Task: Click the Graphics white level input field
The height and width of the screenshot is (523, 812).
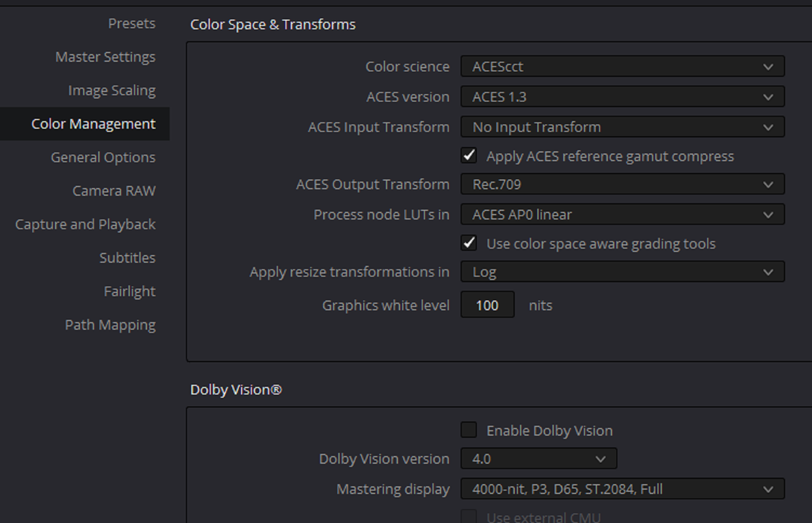Action: click(487, 305)
